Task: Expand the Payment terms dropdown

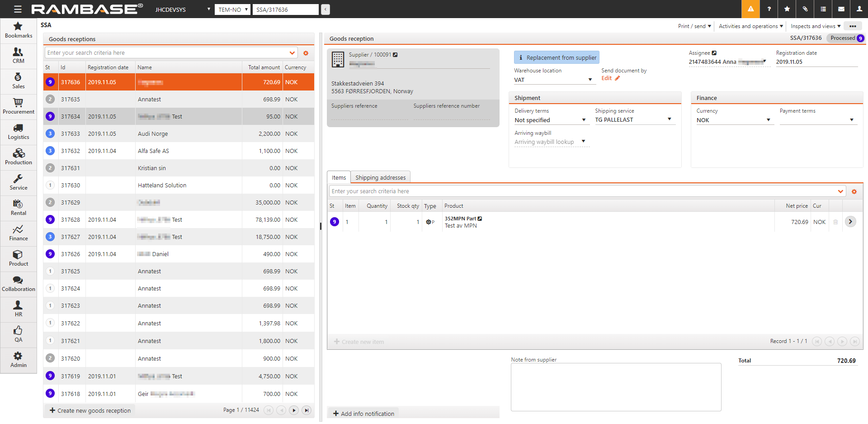Action: 851,120
